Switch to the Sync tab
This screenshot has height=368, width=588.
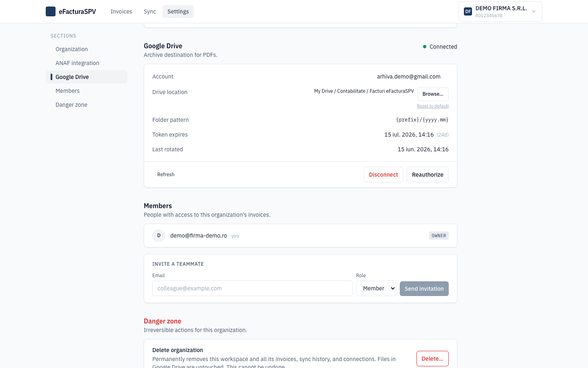point(150,11)
